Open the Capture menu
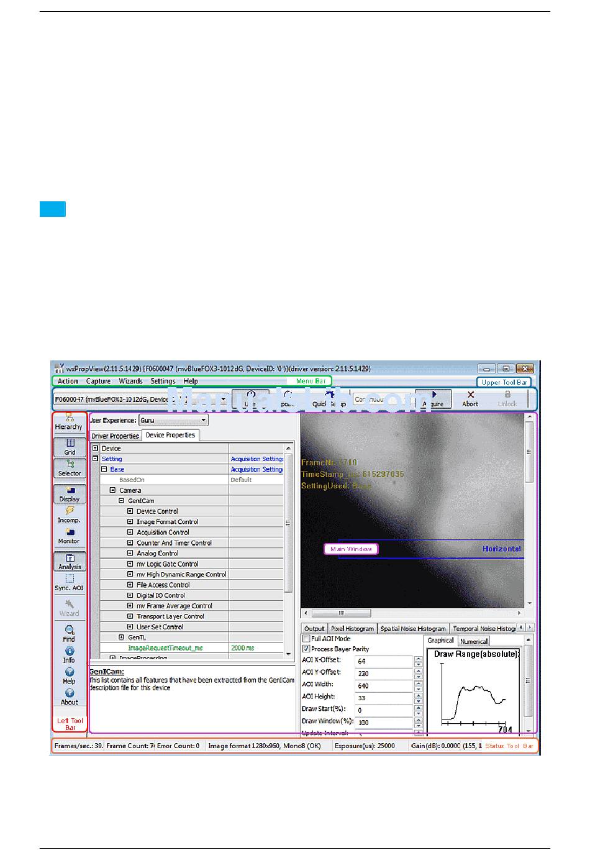Image resolution: width=590 pixels, height=868 pixels. [x=98, y=381]
